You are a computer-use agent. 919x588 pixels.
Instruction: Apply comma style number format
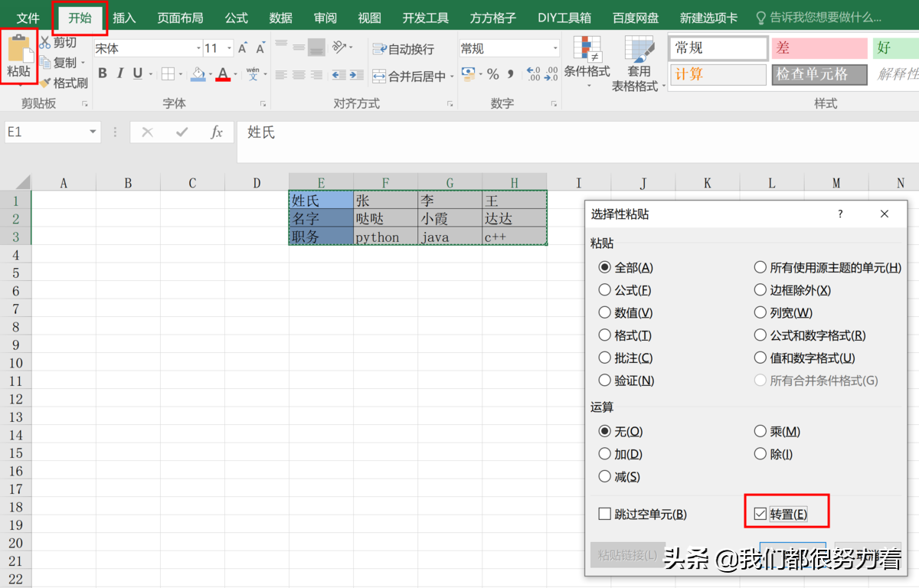pos(510,74)
